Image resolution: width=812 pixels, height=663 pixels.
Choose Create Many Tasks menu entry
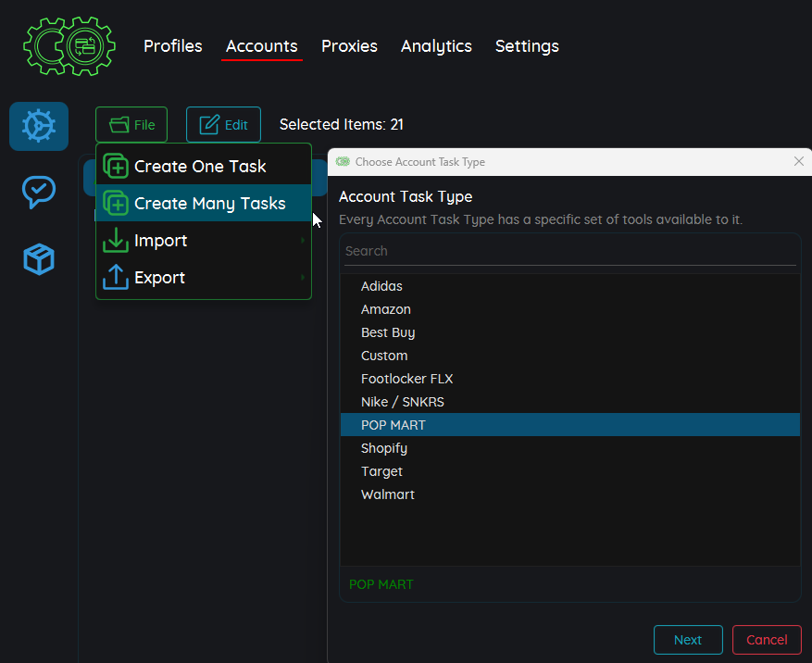pos(204,203)
